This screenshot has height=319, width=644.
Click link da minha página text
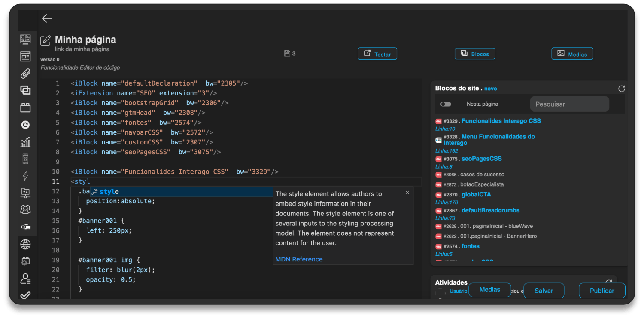coord(82,49)
